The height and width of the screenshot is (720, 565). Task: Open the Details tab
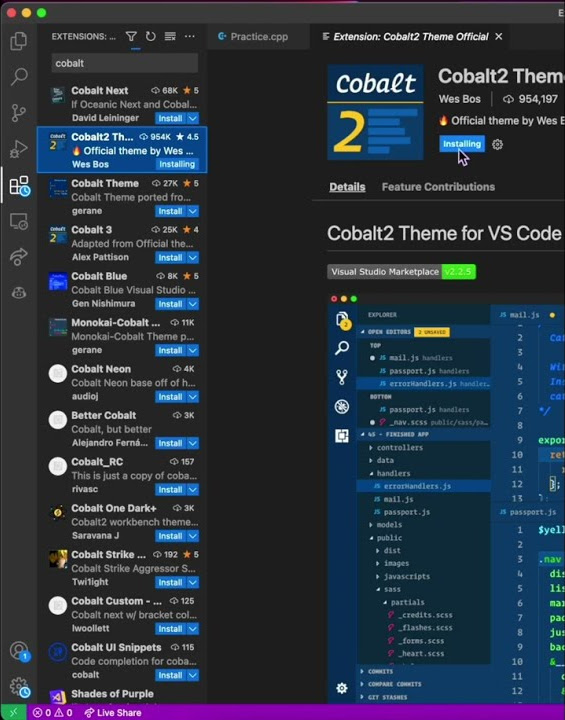pos(347,187)
